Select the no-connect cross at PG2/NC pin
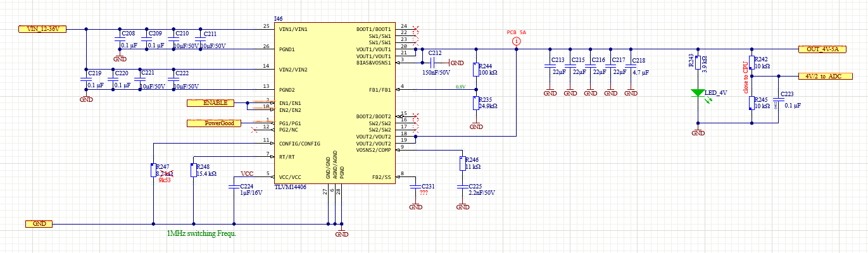This screenshot has width=868, height=253. (255, 130)
